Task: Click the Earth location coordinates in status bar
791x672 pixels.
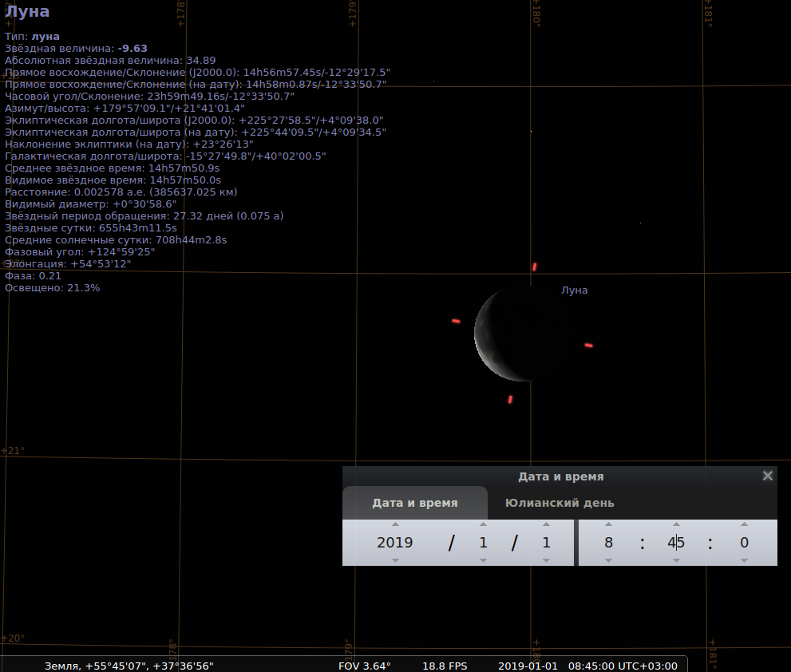Action: [129, 666]
